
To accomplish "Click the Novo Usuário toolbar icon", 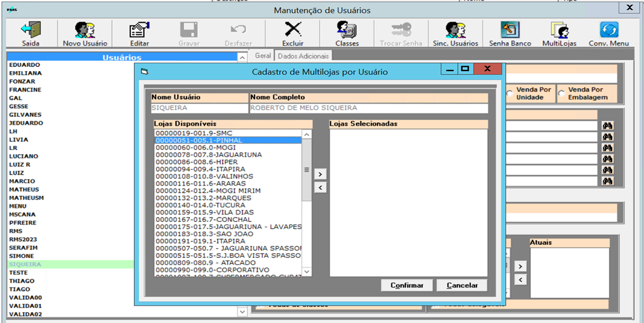I will (84, 30).
